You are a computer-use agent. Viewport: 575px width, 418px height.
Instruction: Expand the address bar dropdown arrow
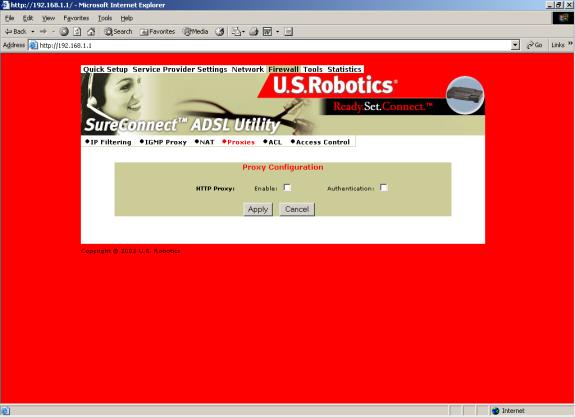(515, 45)
